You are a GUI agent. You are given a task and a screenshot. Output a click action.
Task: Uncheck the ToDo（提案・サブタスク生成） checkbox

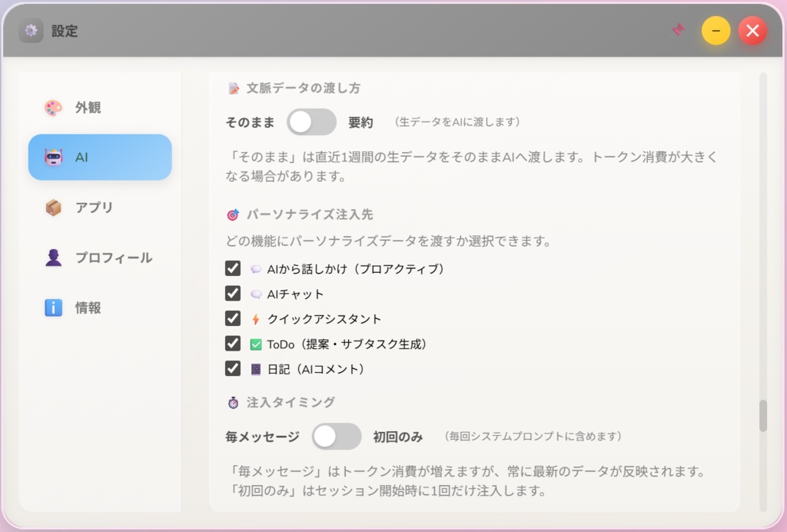[233, 343]
